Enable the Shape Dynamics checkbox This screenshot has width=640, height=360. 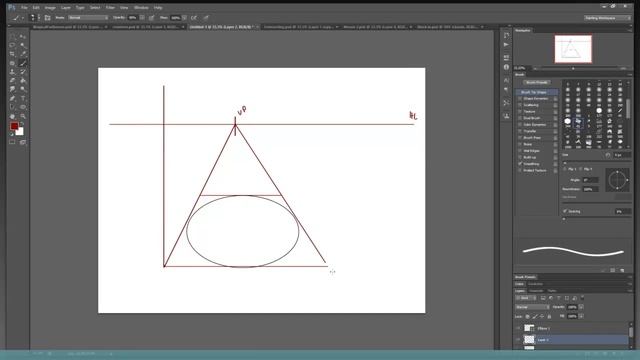tap(520, 99)
